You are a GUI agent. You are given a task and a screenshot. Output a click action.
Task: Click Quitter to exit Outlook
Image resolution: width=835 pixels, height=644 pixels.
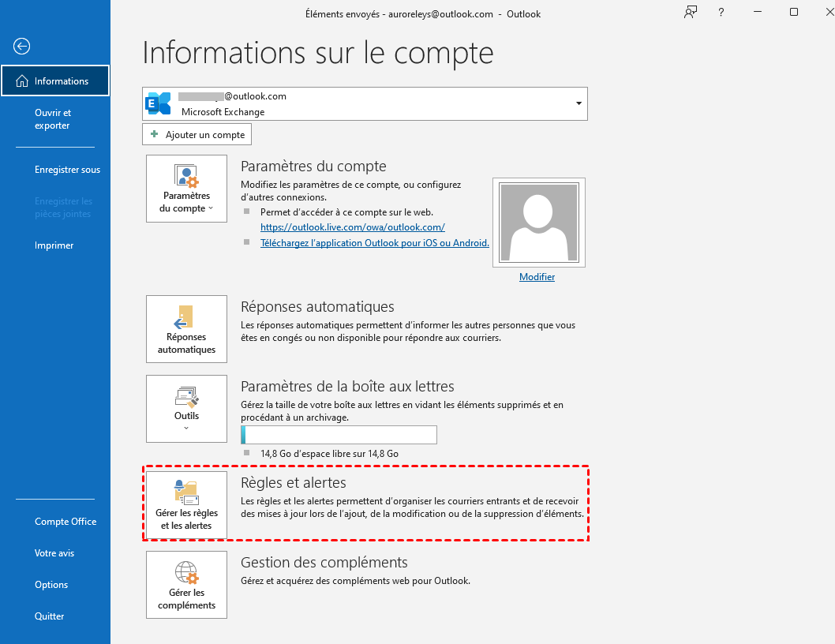point(49,616)
